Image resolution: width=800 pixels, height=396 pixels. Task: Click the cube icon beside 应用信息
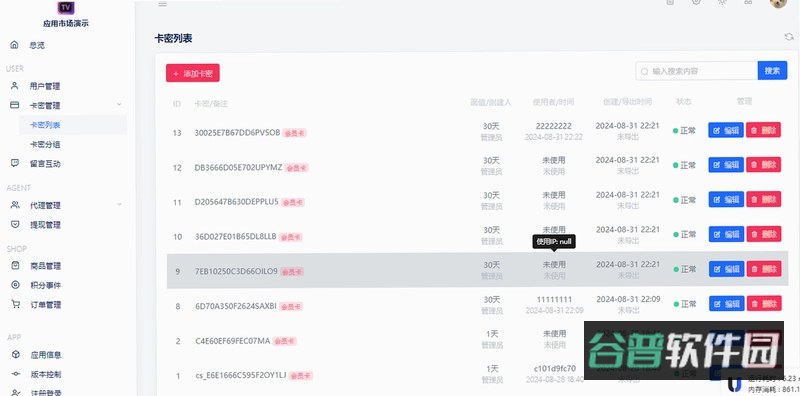click(x=16, y=354)
